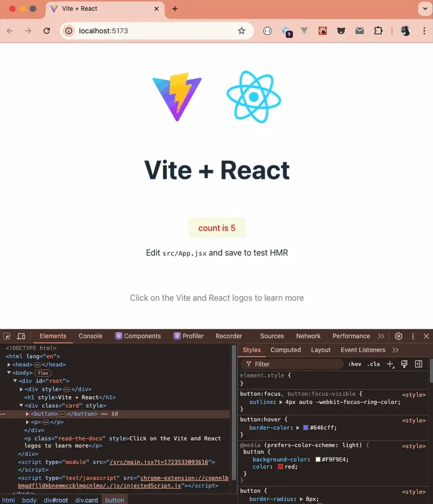Collapse the div id root node
Viewport: 433px width, 504px height.
[x=15, y=380]
